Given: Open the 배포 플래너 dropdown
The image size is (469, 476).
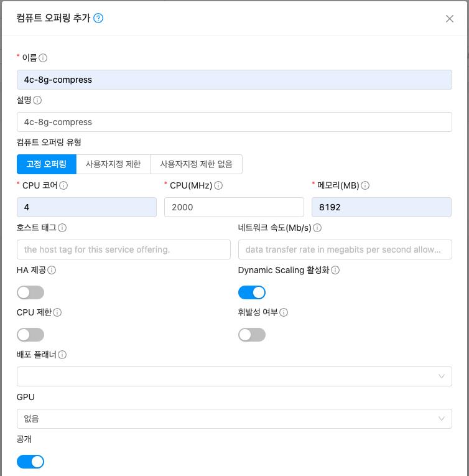Looking at the screenshot, I should (234, 376).
